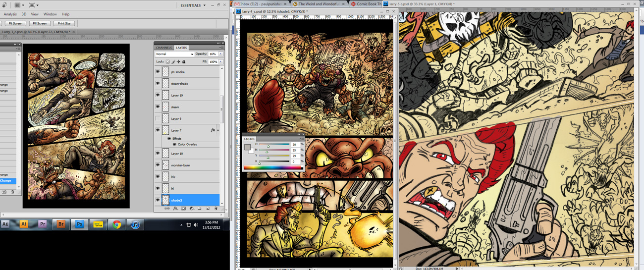644x270 pixels.
Task: Open the View menu
Action: [x=35, y=14]
